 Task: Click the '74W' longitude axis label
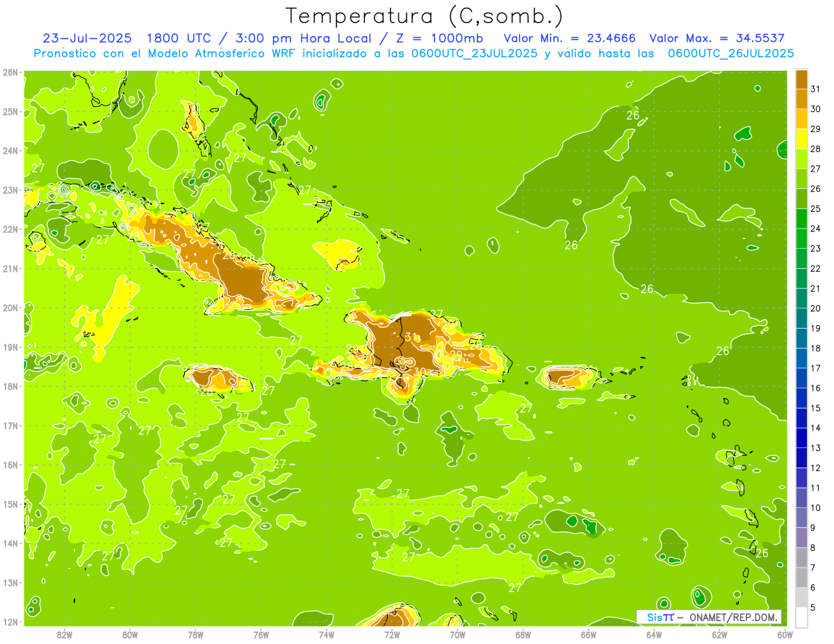(327, 634)
